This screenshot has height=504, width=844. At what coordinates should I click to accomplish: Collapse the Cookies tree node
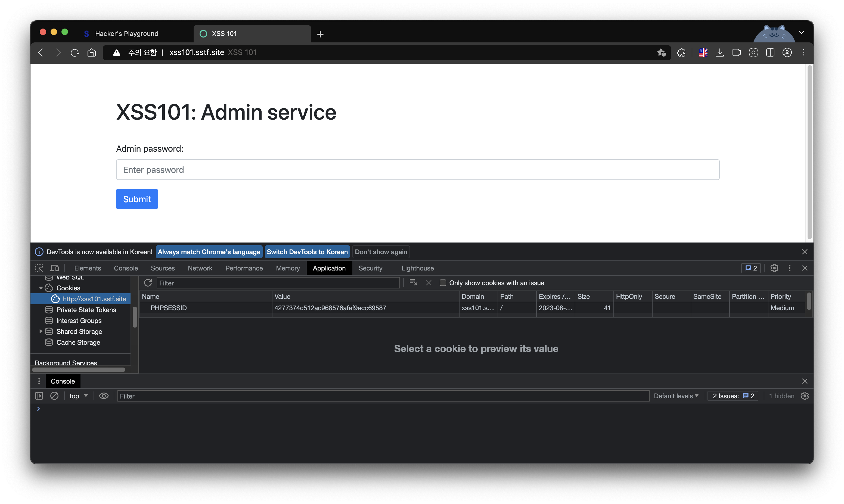point(41,288)
